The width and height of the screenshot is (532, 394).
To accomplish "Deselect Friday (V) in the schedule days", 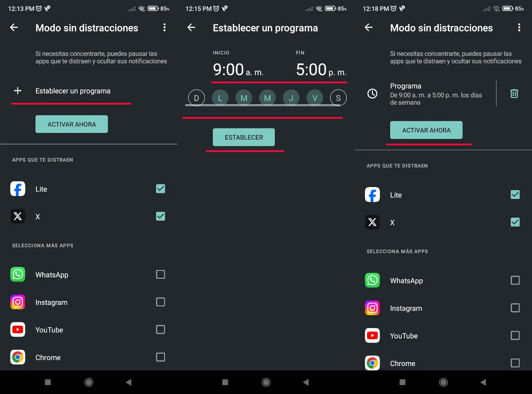I will 315,98.
